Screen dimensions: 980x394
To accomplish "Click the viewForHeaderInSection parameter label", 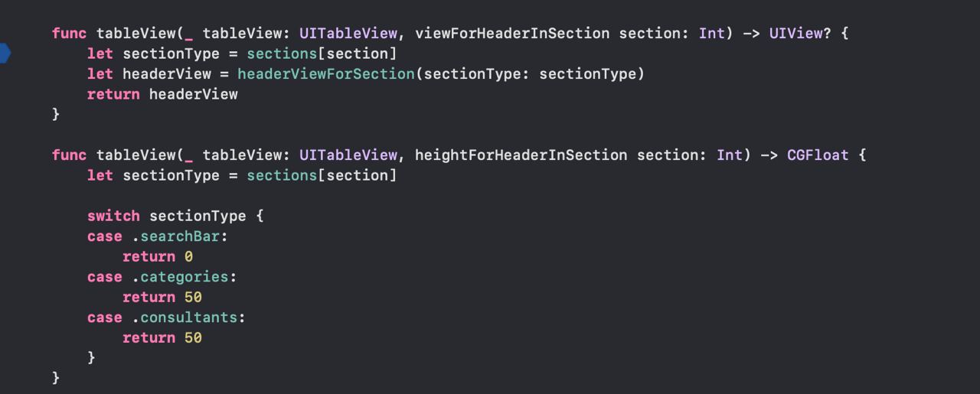I will [512, 34].
